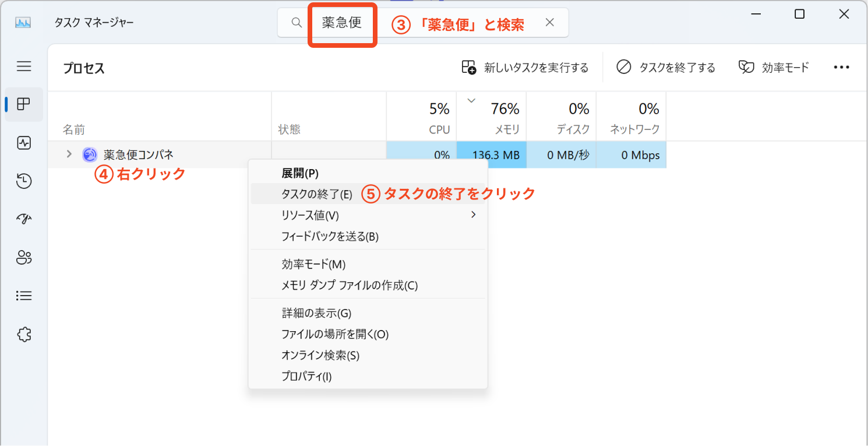Open App history sidebar icon
This screenshot has width=868, height=446.
point(24,181)
